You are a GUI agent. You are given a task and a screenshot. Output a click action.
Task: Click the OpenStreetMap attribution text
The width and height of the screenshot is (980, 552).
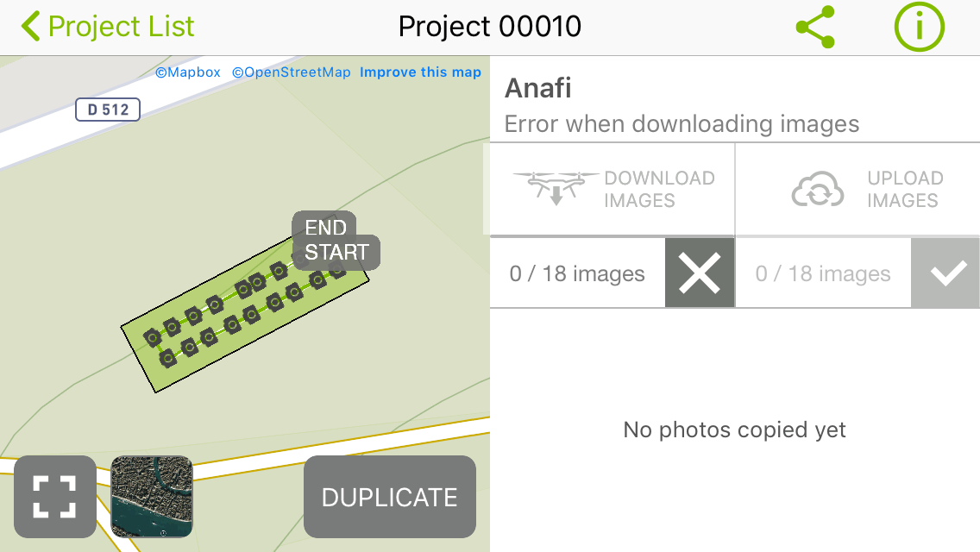coord(291,72)
